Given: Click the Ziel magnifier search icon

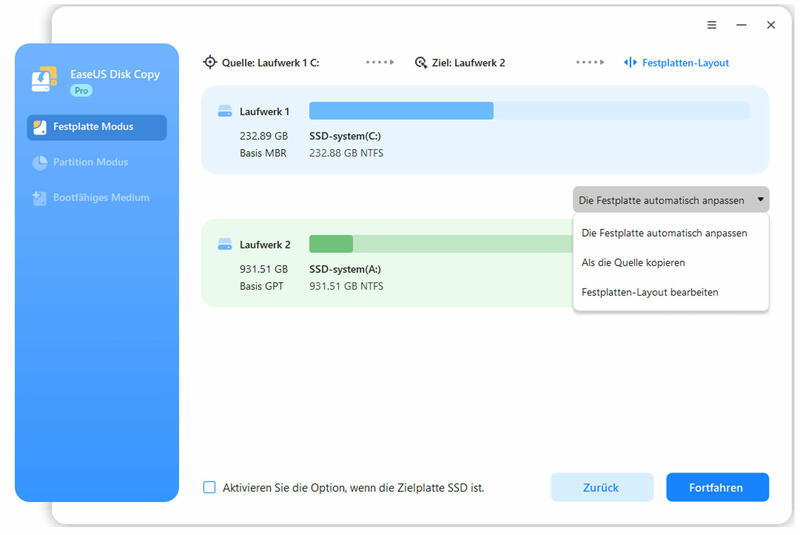Looking at the screenshot, I should (x=421, y=63).
